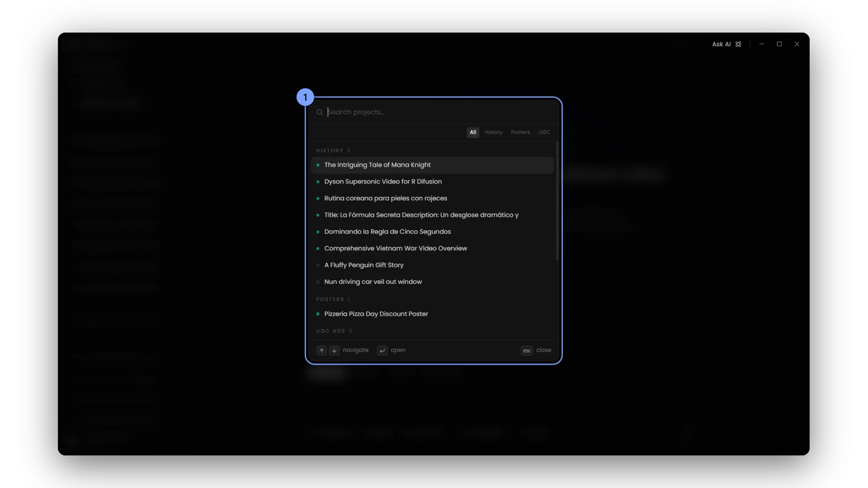Click the down arrow navigate key icon

334,351
